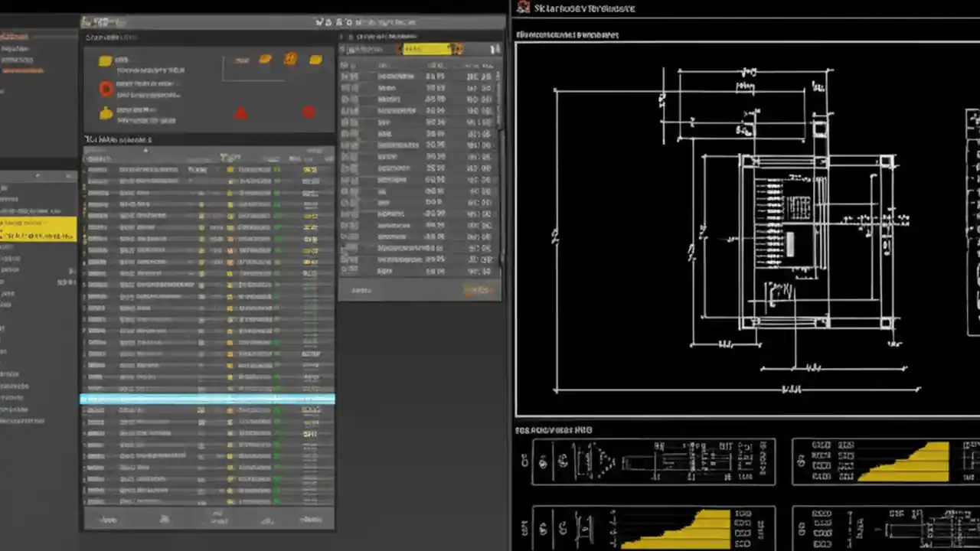Select the yellow lightbulb status icon
The width and height of the screenshot is (980, 551).
(x=106, y=112)
